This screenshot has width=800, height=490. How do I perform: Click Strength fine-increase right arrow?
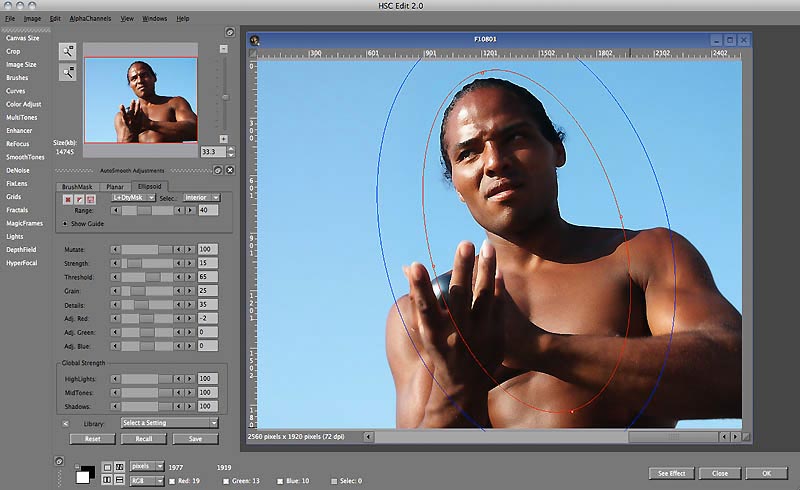[x=189, y=263]
